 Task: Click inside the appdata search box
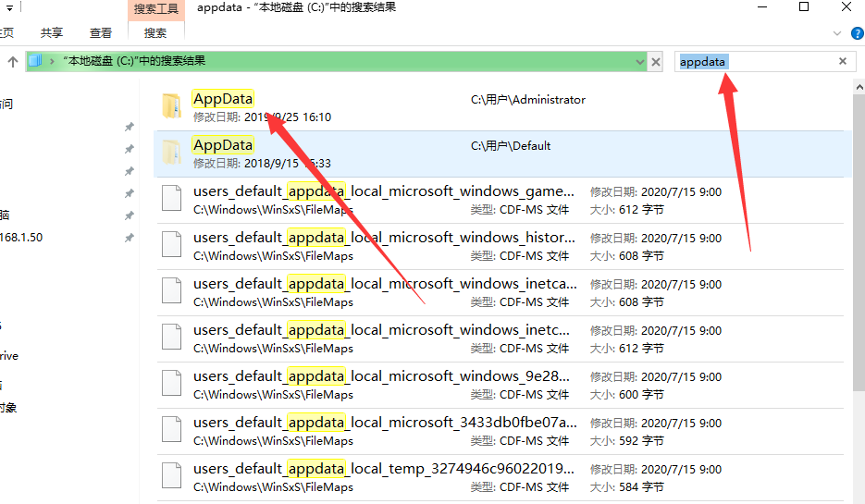click(777, 62)
